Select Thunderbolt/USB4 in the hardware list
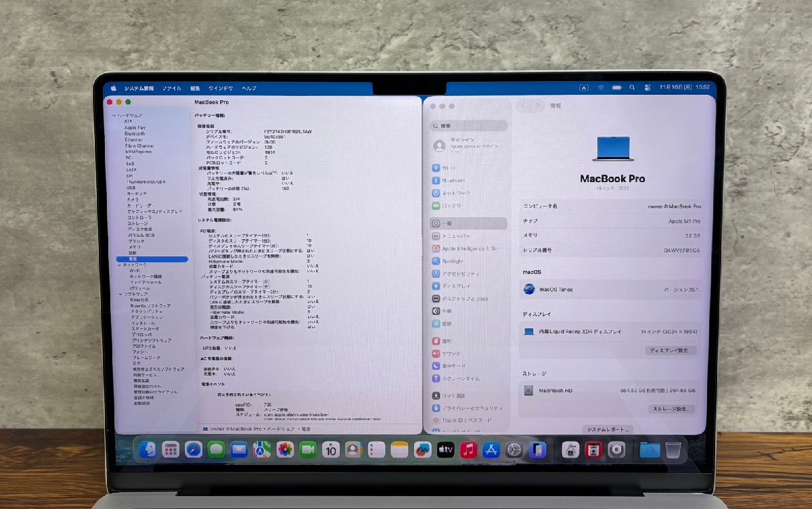This screenshot has height=509, width=812. click(x=145, y=181)
